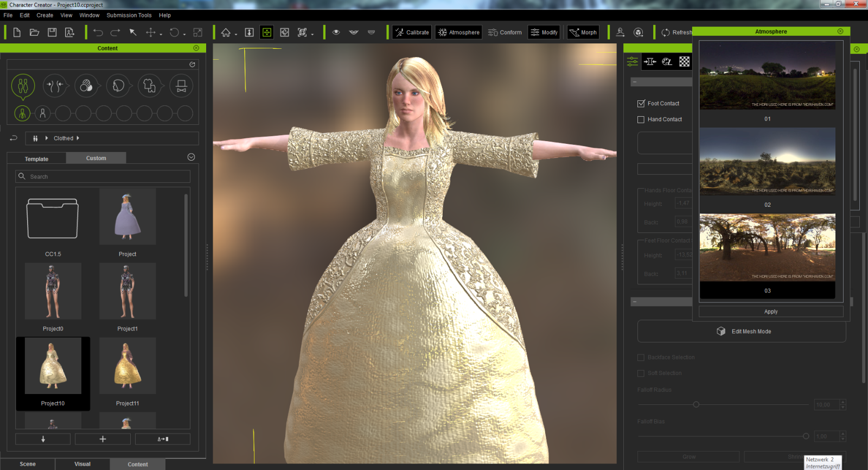Apply the selected atmosphere
Screen dimensions: 868x470
click(x=771, y=312)
